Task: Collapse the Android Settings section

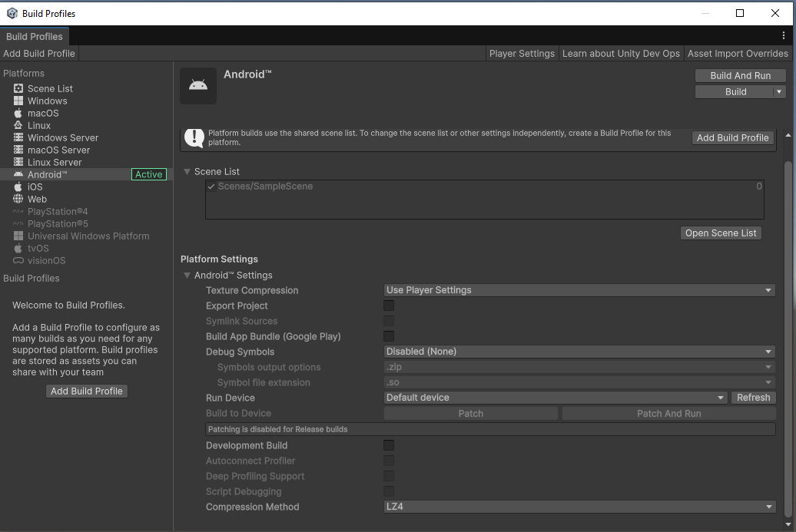Action: tap(187, 276)
